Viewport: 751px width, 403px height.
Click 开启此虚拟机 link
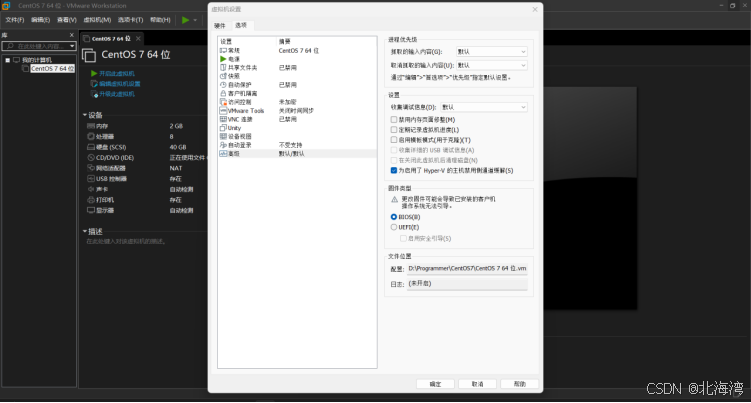coord(117,74)
